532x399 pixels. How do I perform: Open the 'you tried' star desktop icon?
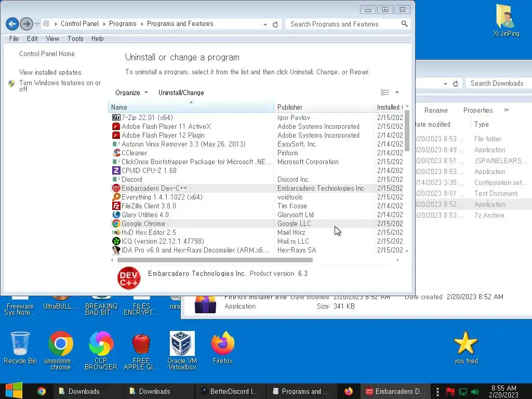[x=466, y=348]
